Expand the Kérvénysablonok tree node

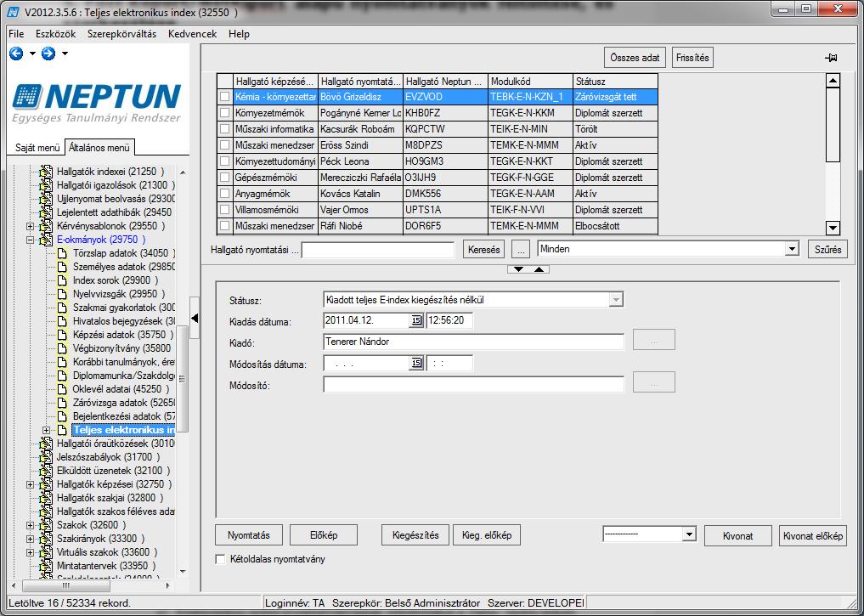coord(31,226)
